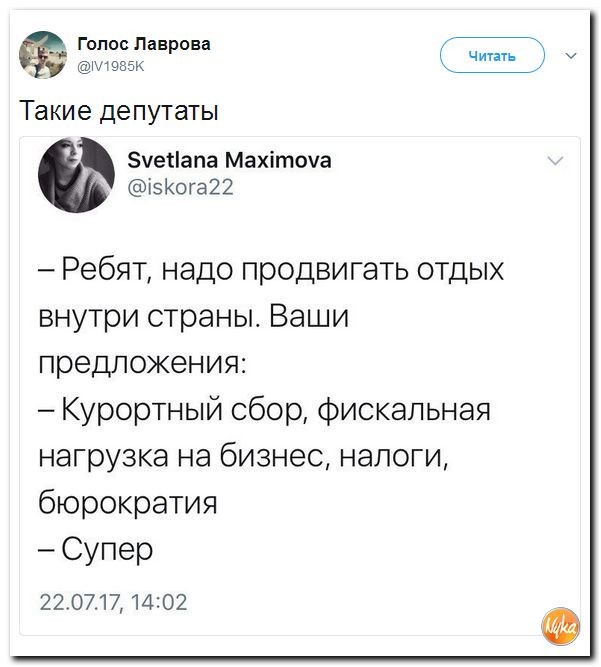The width and height of the screenshot is (601, 667).
Task: Click the "Такие депутаты" tweet text
Action: pyautogui.click(x=119, y=111)
